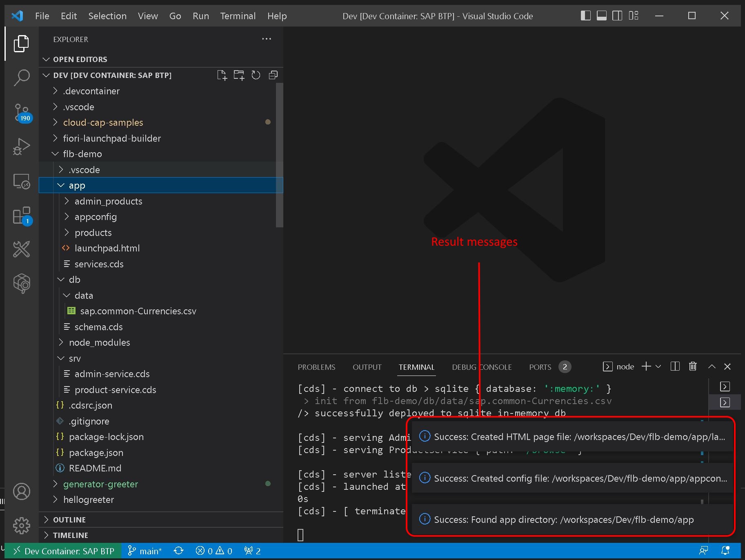Viewport: 745px width, 560px height.
Task: Click the New Folder icon in explorer
Action: tap(239, 75)
